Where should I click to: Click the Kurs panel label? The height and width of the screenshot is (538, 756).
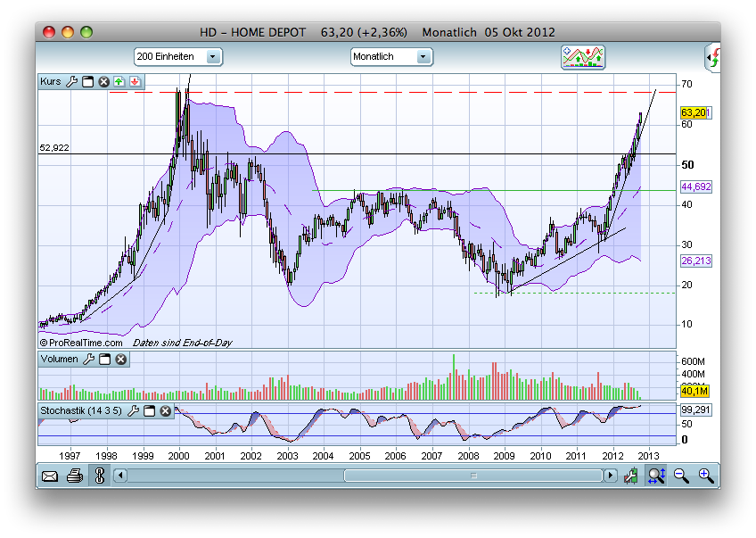coord(51,81)
